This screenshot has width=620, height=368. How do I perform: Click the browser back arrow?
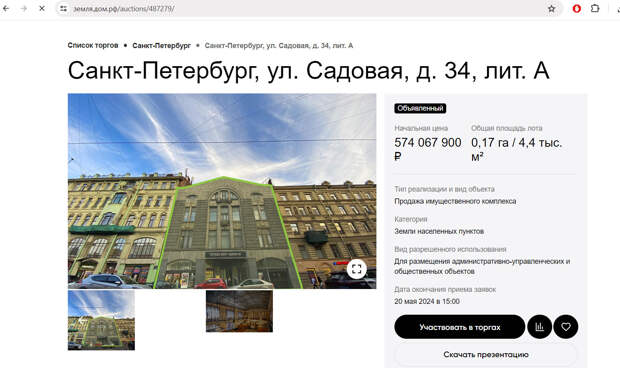click(x=6, y=8)
